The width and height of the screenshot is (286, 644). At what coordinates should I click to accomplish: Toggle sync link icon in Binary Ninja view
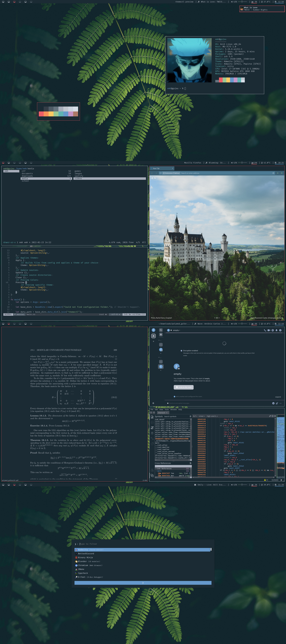pyautogui.click(x=270, y=416)
